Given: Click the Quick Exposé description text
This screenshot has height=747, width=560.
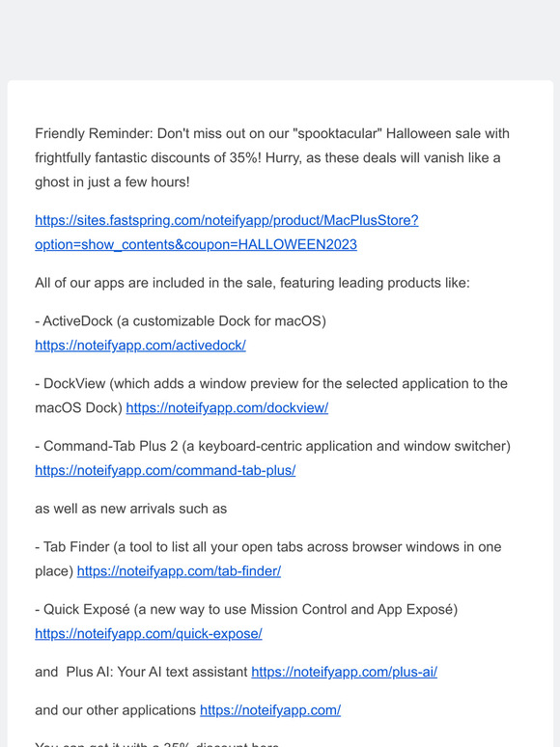Looking at the screenshot, I should [246, 609].
